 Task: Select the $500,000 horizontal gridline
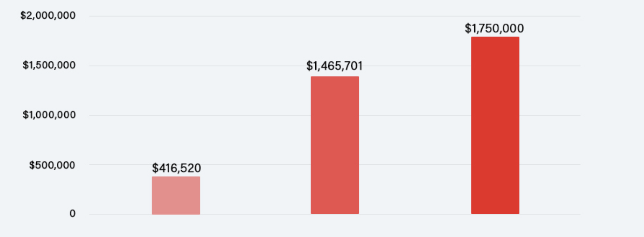(256, 164)
